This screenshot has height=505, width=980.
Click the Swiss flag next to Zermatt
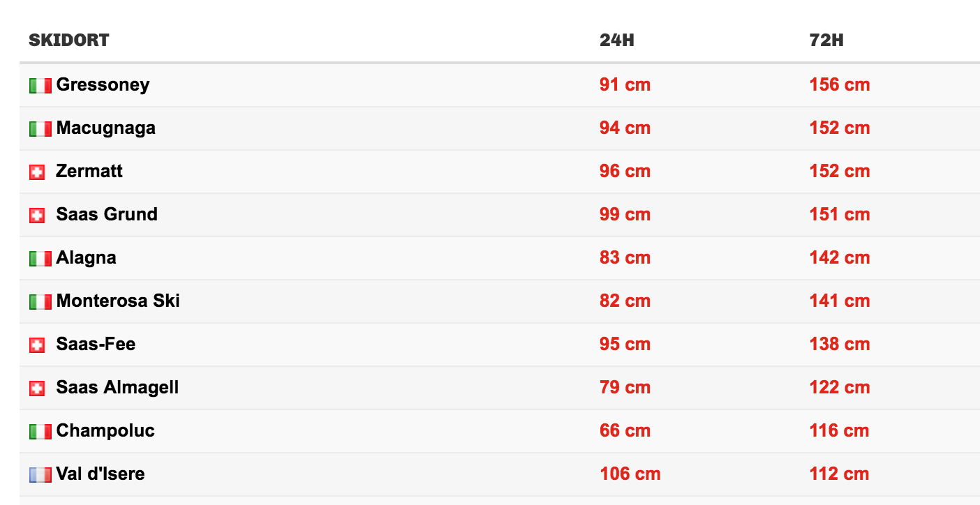(37, 172)
